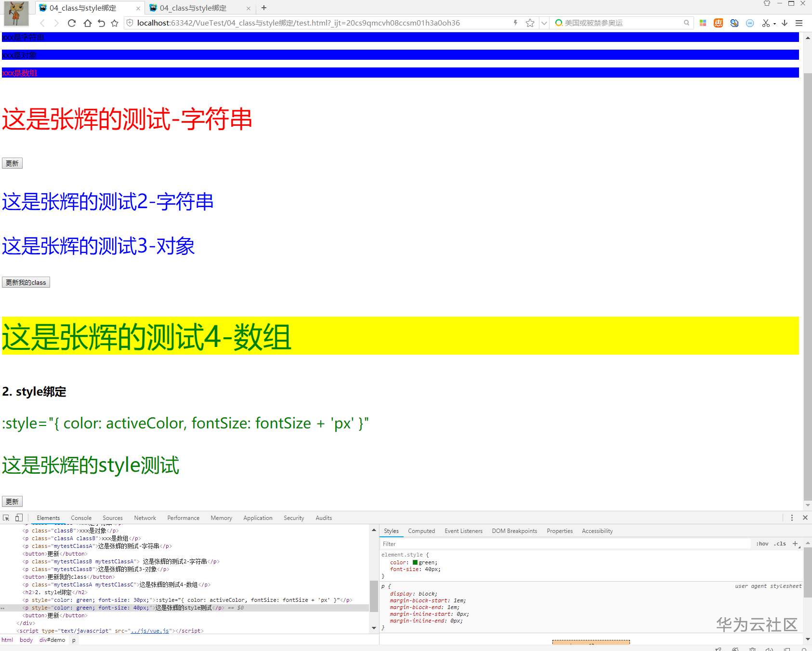812x651 pixels.
Task: Open the Application tab
Action: point(258,518)
